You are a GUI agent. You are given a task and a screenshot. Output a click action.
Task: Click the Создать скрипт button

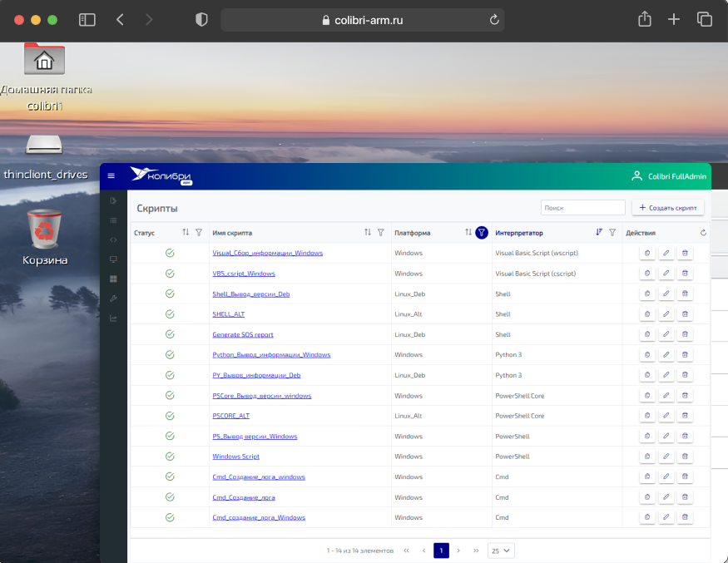click(x=667, y=207)
